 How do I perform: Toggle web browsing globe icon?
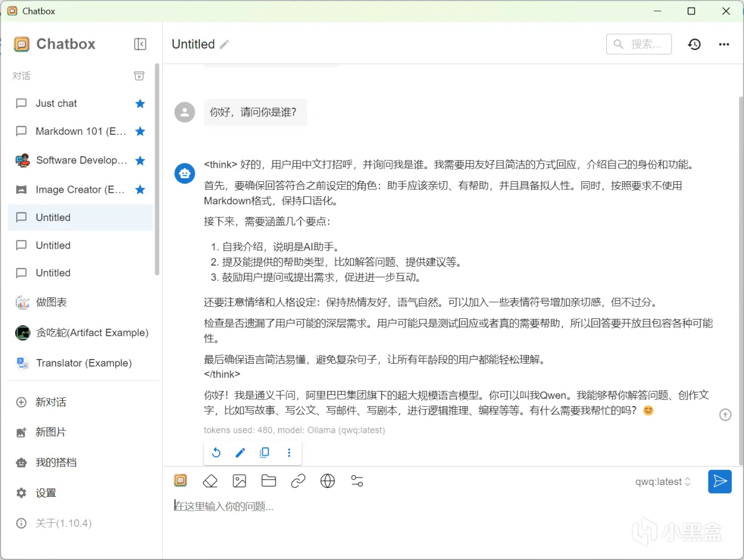(x=328, y=481)
